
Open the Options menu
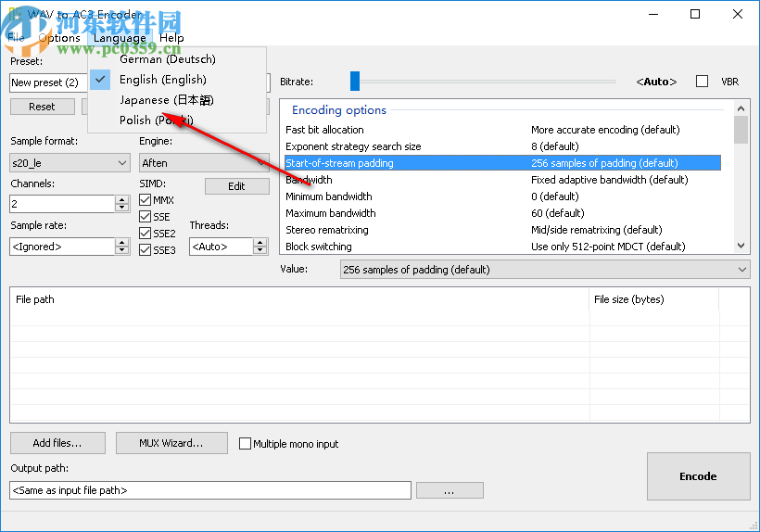(59, 38)
